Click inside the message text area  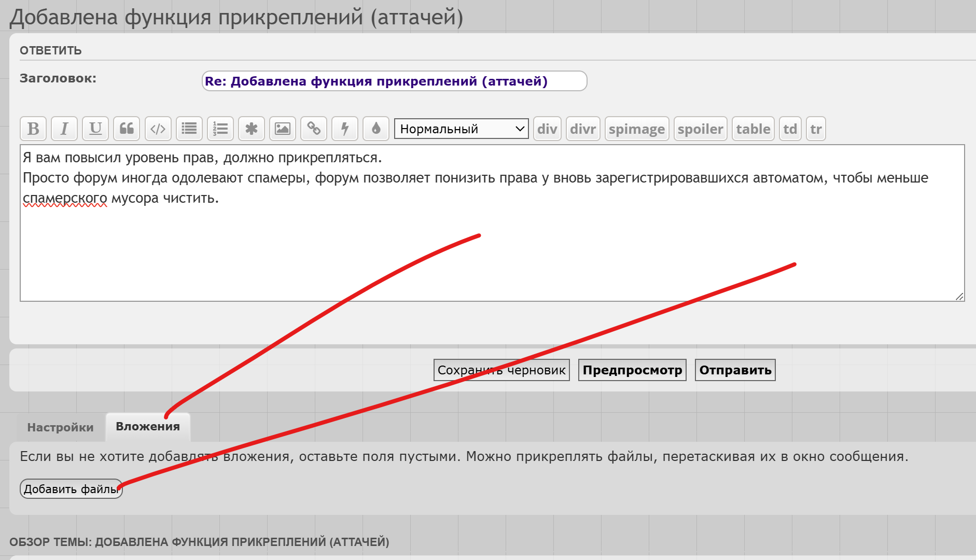pyautogui.click(x=492, y=223)
